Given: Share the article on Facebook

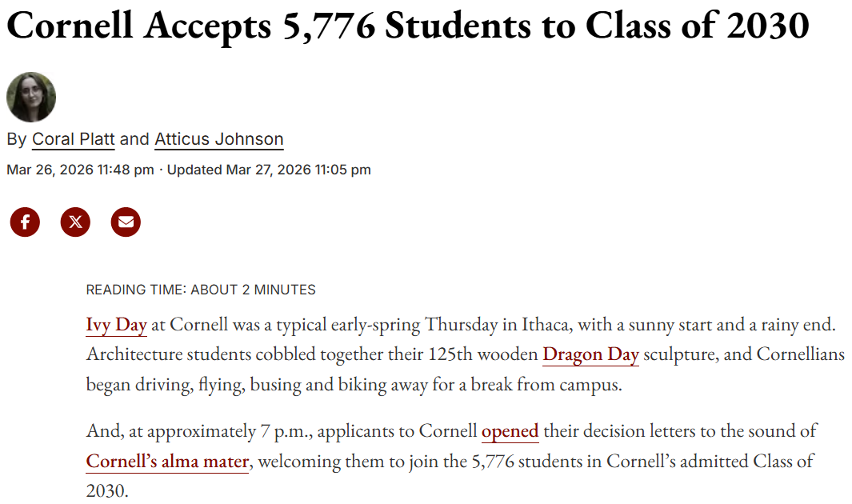Looking at the screenshot, I should [x=25, y=222].
